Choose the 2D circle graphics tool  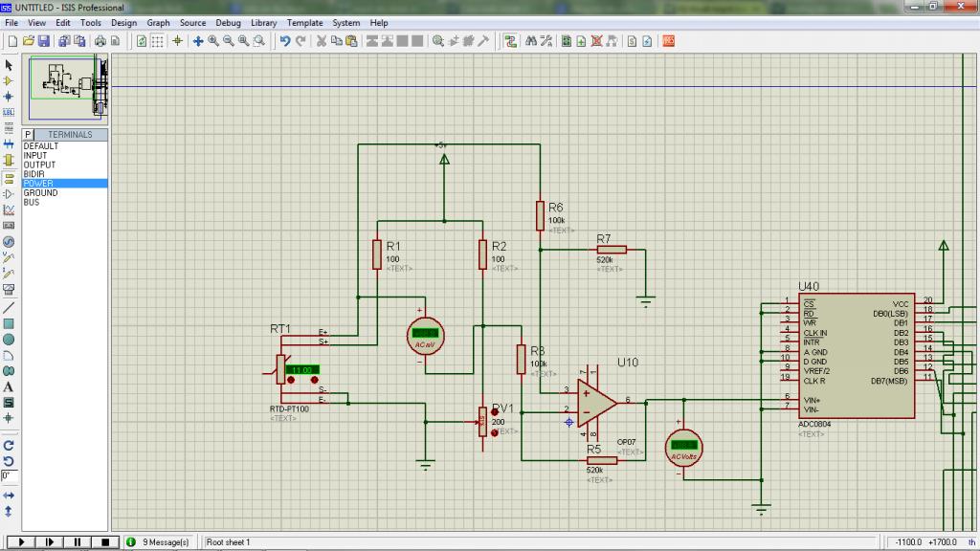tap(9, 340)
